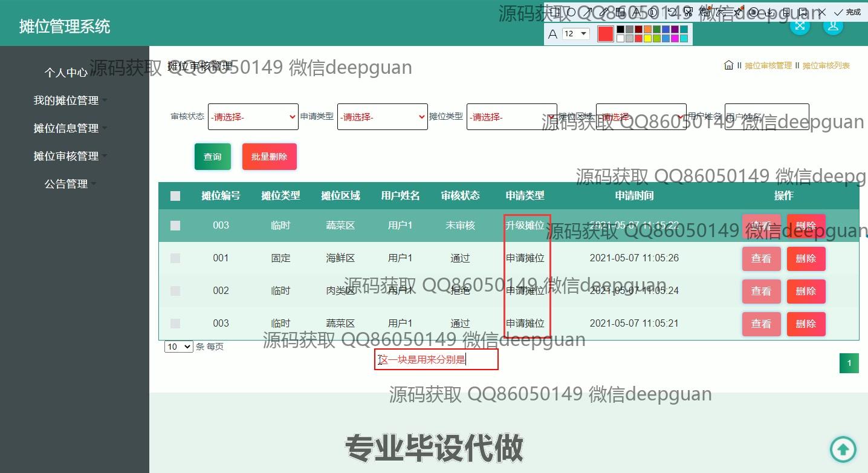Pick the yellow color swatch in palette
The image size is (868, 473).
pyautogui.click(x=647, y=39)
